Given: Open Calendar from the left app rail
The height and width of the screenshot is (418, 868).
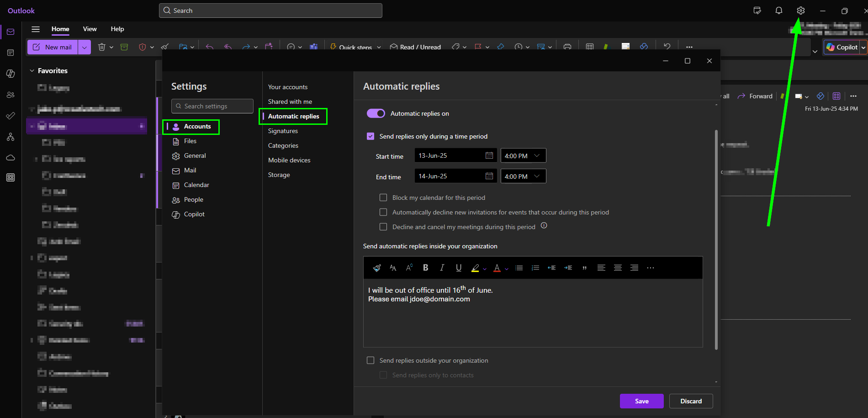Looking at the screenshot, I should pyautogui.click(x=11, y=53).
